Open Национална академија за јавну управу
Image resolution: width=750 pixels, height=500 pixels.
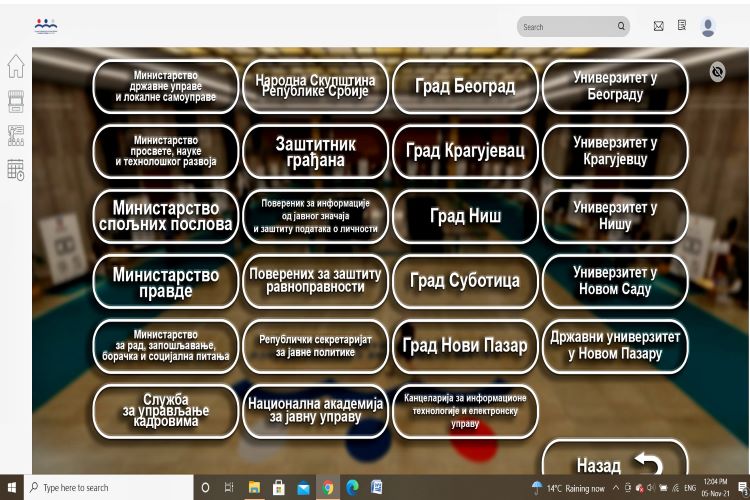click(315, 411)
